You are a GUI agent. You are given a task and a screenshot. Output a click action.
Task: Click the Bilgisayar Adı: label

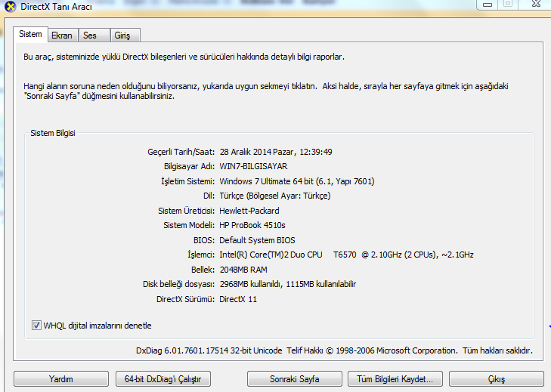coord(189,166)
